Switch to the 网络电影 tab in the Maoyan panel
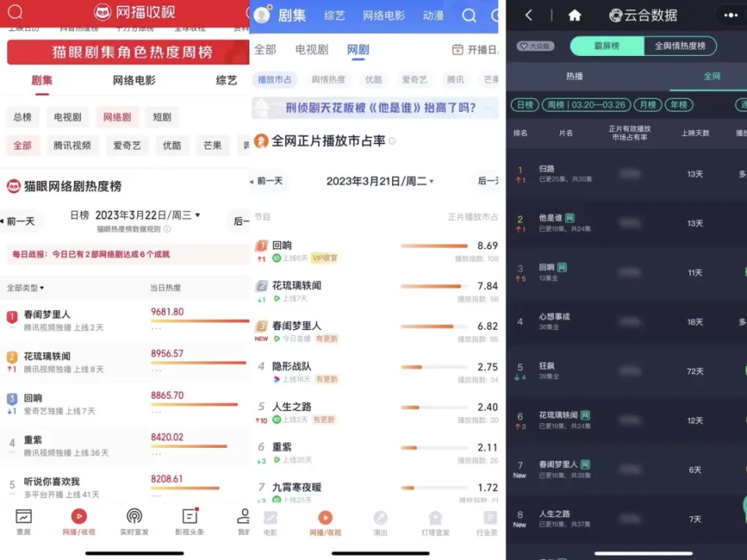Screen dimensions: 747x560 134,80
